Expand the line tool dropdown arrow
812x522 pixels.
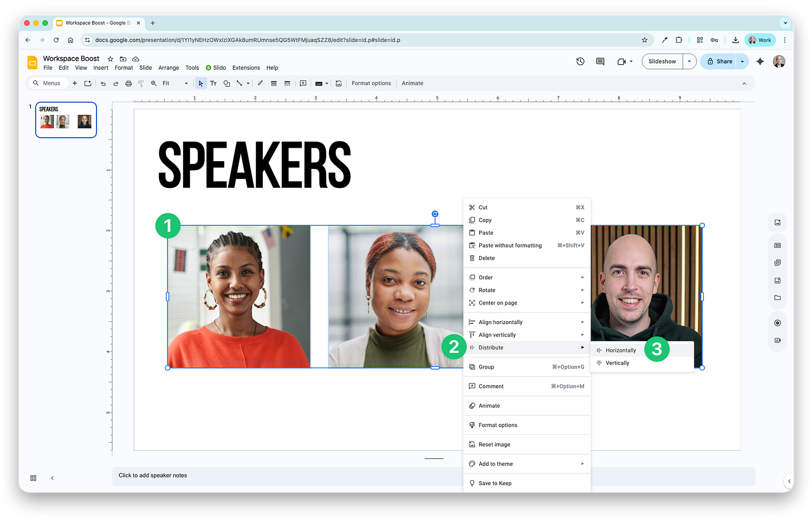coord(248,83)
